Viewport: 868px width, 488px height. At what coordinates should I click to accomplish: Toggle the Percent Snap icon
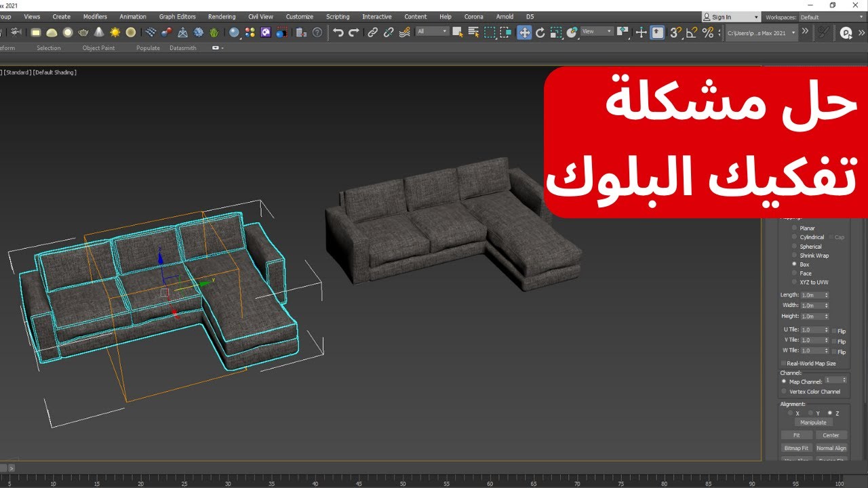[708, 32]
